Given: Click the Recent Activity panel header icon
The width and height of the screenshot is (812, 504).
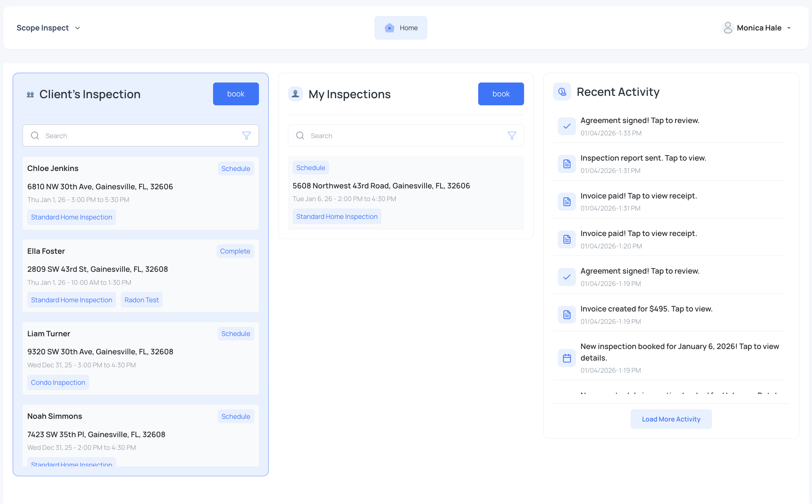Looking at the screenshot, I should click(x=562, y=92).
